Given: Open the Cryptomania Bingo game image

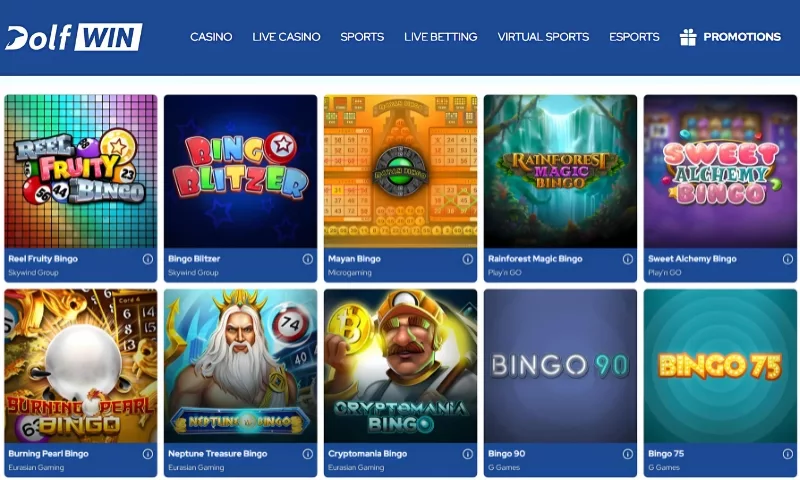Looking at the screenshot, I should click(x=401, y=366).
